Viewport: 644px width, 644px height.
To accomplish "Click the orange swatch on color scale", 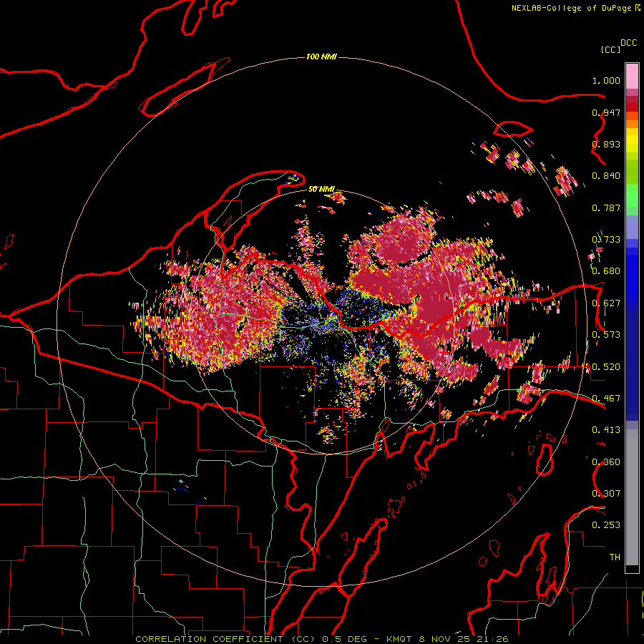I will pos(632,124).
